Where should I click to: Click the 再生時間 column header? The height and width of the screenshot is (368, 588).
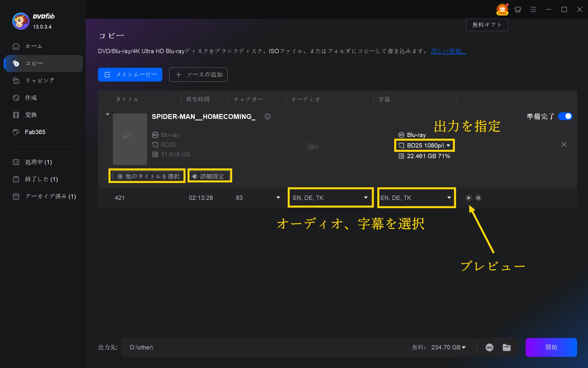click(198, 100)
